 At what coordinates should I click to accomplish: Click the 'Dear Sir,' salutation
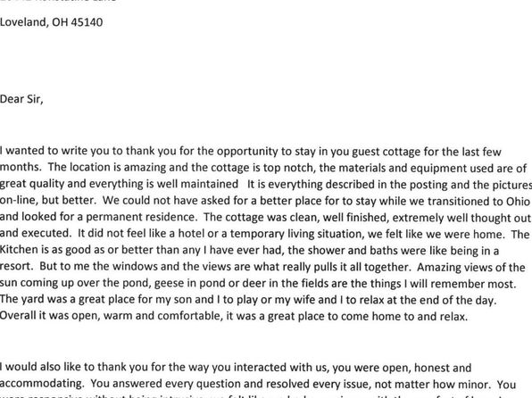[21, 99]
